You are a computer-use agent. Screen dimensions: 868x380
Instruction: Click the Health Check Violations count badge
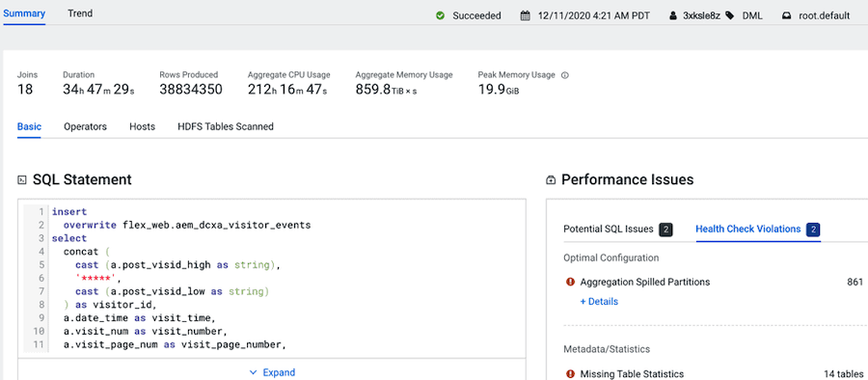coord(813,230)
